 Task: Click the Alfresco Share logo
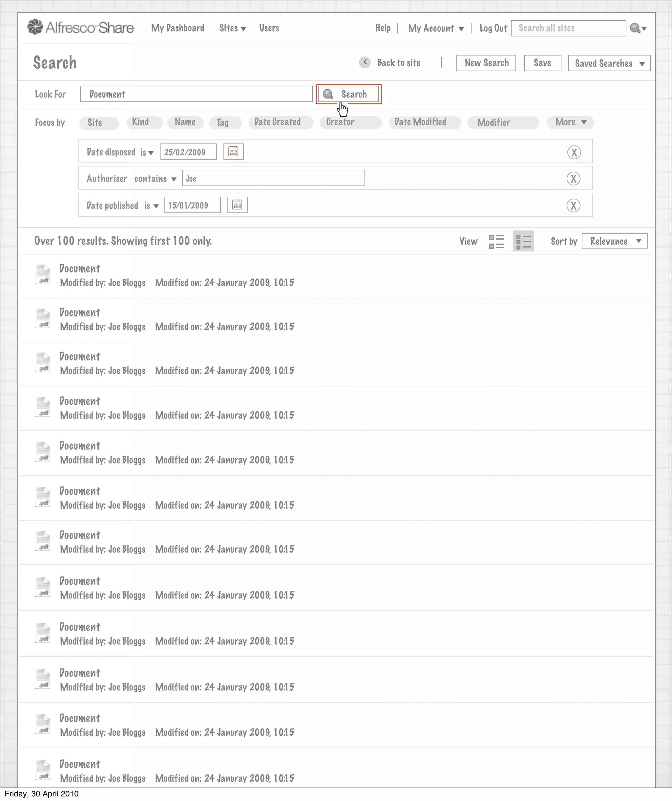coord(80,28)
